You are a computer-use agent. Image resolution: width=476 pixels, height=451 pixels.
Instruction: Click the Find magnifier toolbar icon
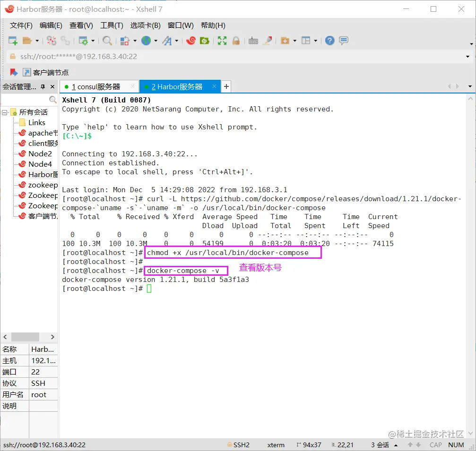(107, 41)
